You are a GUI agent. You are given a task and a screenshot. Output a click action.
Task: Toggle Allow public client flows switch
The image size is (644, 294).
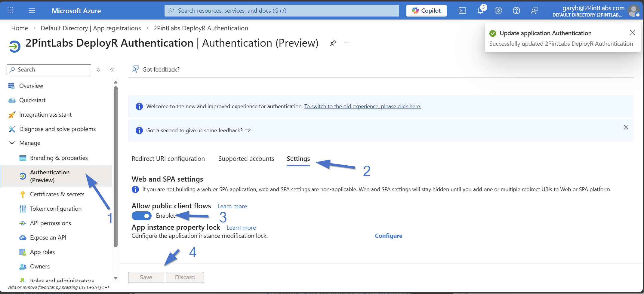point(142,216)
